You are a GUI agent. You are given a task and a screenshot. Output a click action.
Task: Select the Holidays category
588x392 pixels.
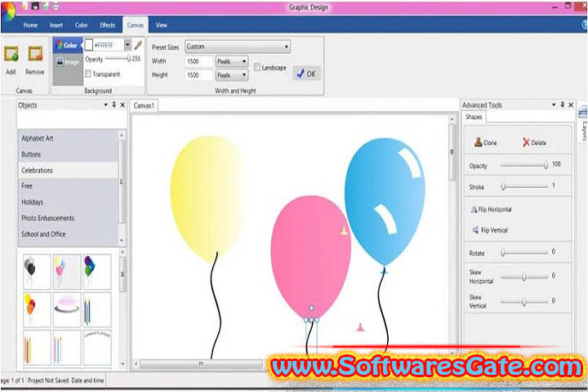click(69, 203)
